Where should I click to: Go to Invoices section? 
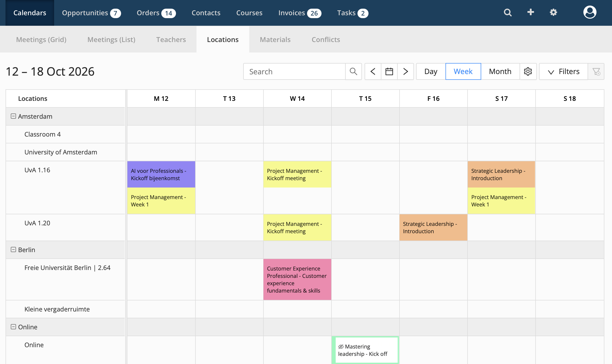[300, 13]
